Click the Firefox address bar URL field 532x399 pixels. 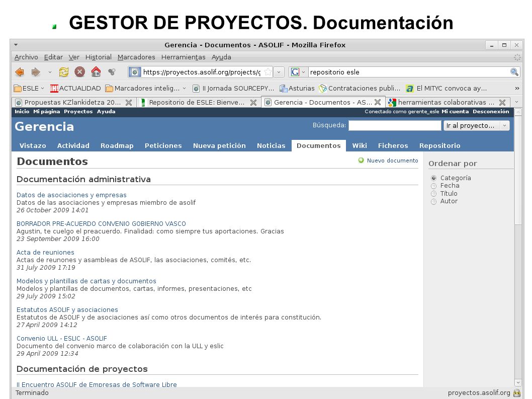(202, 72)
